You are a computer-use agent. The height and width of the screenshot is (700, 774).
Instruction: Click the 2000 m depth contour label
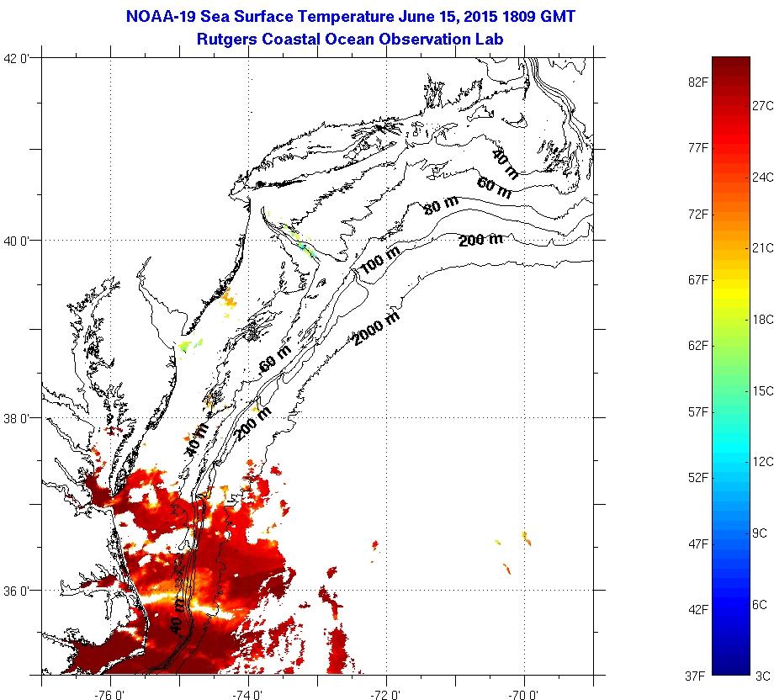pyautogui.click(x=377, y=329)
